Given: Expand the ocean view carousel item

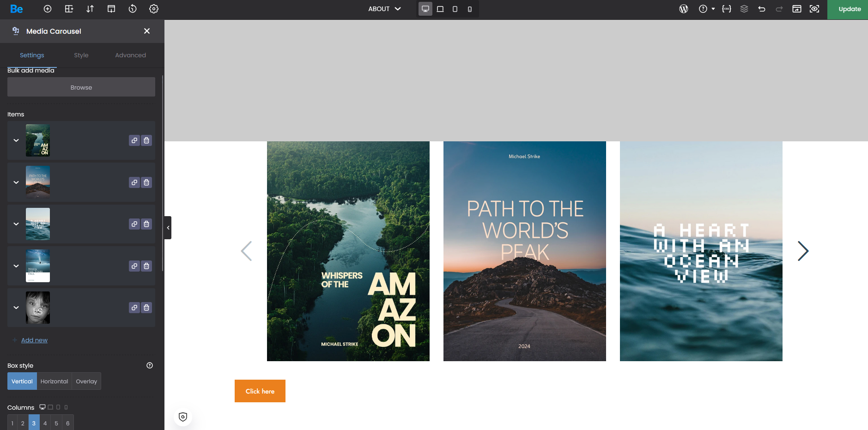Looking at the screenshot, I should [x=16, y=224].
